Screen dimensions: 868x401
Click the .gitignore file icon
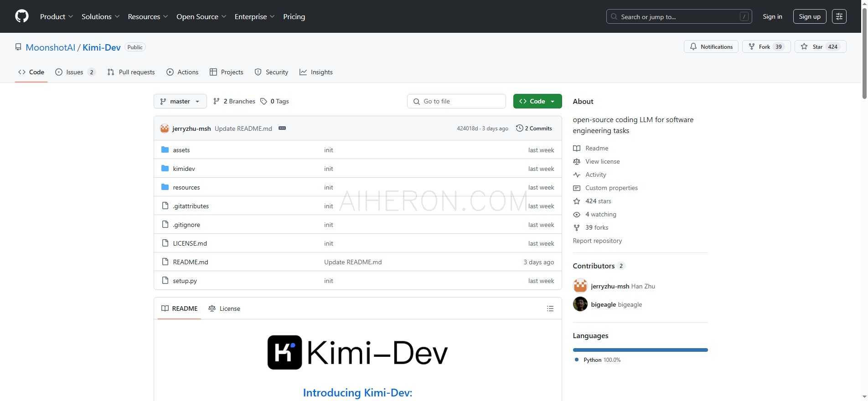point(165,225)
